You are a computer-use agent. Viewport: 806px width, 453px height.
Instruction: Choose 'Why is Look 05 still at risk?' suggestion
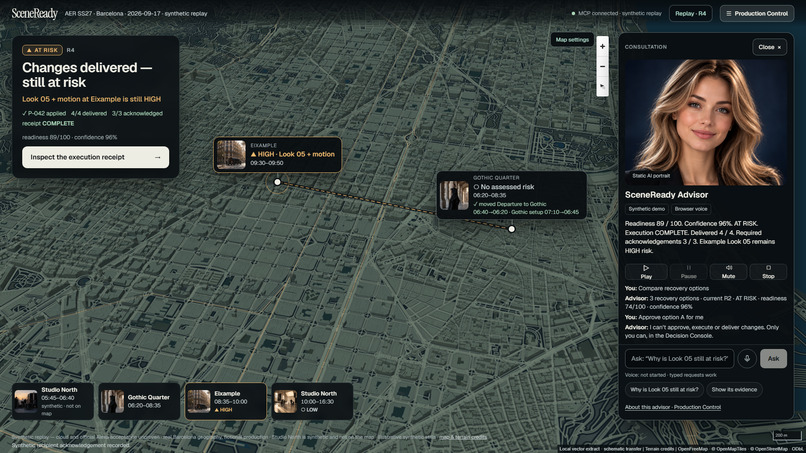(664, 389)
